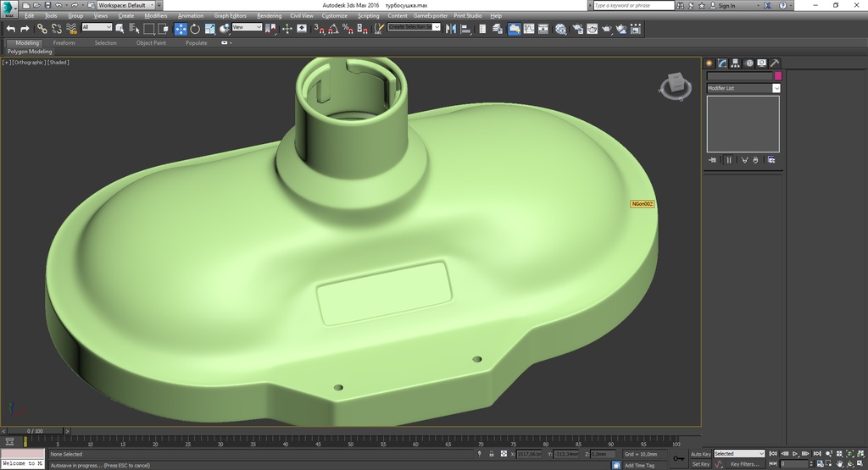The height and width of the screenshot is (470, 868).
Task: Click the magenta object color swatch
Action: pyautogui.click(x=778, y=75)
